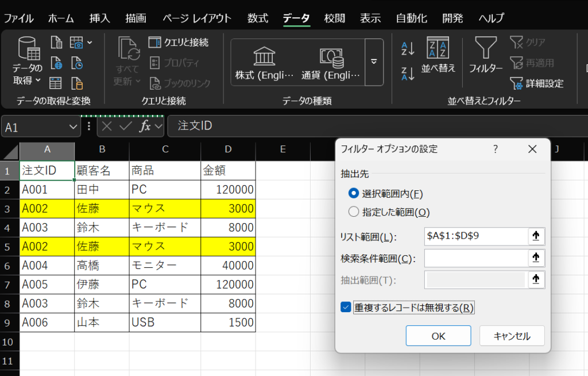Screen dimensions: 588x376
Task: Open the 挿入 ribbon tab
Action: 99,18
